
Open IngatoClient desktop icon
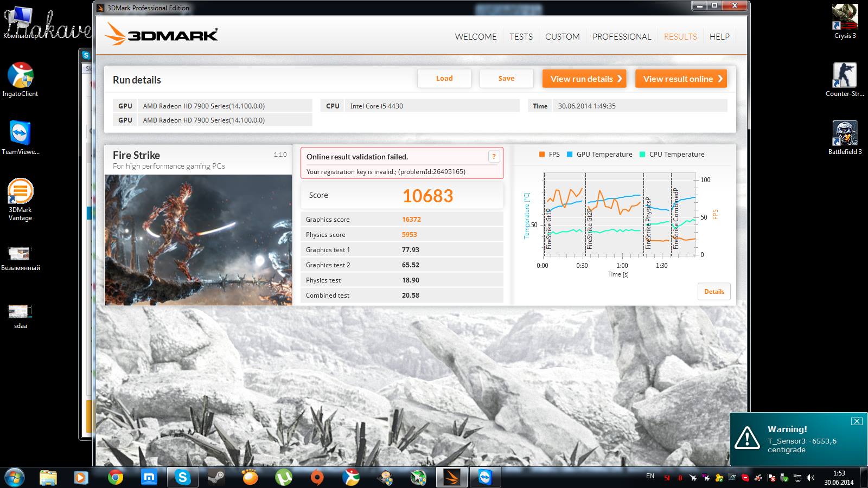tap(20, 79)
